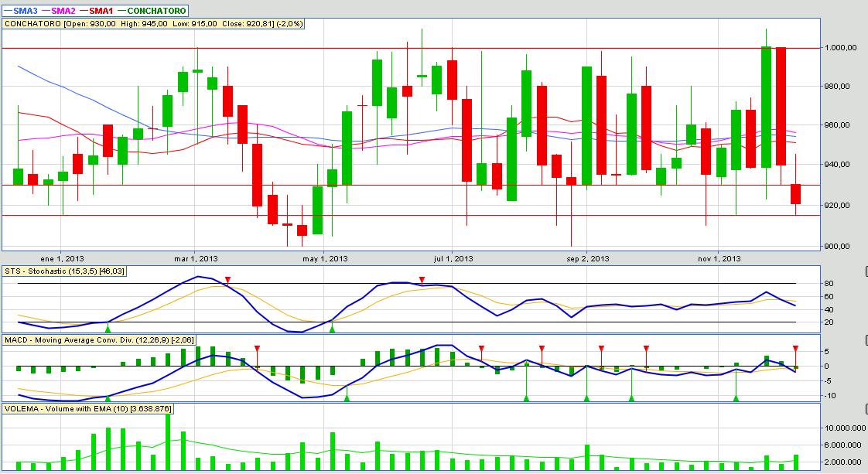
Task: Toggle the box right of the Volume panel
Action: tap(866, 408)
